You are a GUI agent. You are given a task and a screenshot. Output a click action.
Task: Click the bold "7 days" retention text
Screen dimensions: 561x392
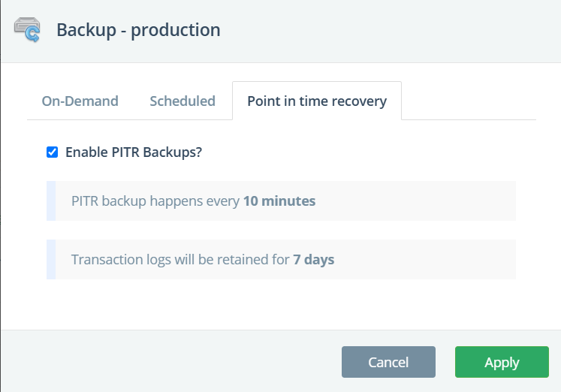click(314, 260)
